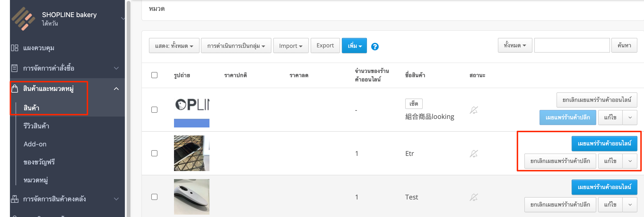Image resolution: width=644 pixels, height=217 pixels.
Task: Open the Etr product thumbnail
Action: click(192, 153)
